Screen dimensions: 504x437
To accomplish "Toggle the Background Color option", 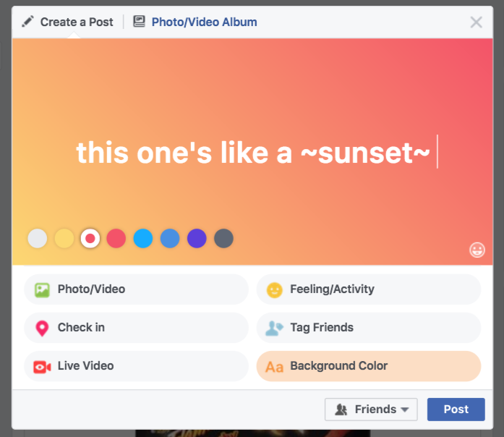I will 368,366.
